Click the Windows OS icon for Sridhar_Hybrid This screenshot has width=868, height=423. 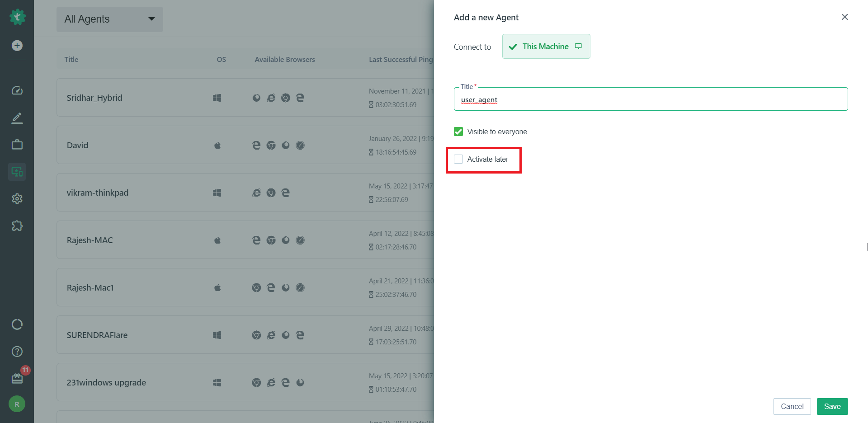coord(217,98)
